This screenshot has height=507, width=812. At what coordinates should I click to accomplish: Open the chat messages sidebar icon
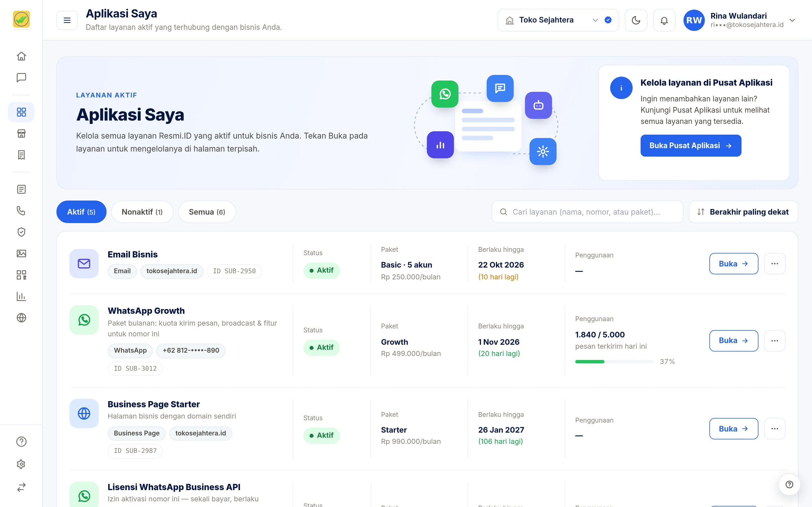pos(21,77)
